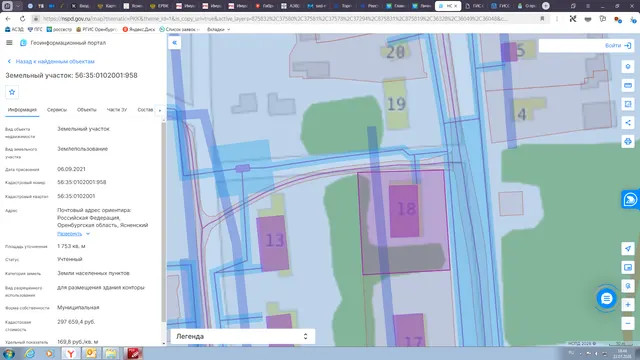This screenshot has height=360, width=640.
Task: Switch to the Сервисы tab
Action: (57, 110)
